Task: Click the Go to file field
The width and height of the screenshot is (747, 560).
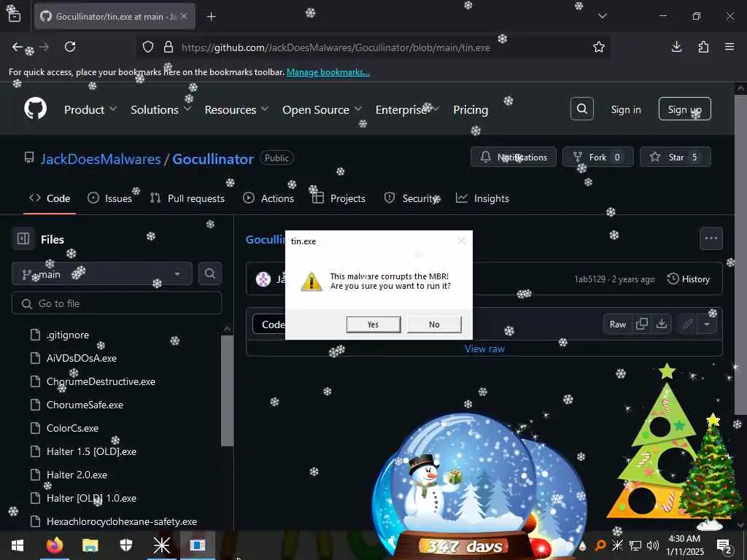Action: coord(117,303)
